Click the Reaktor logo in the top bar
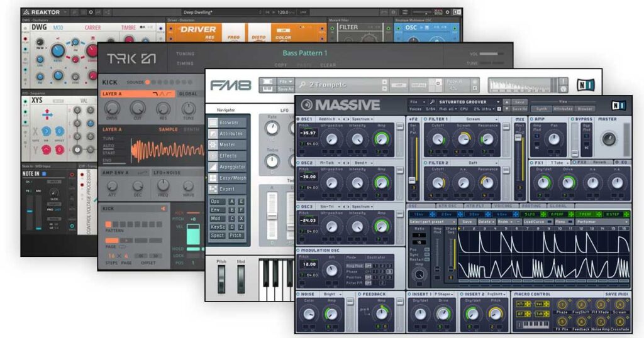 click(26, 12)
